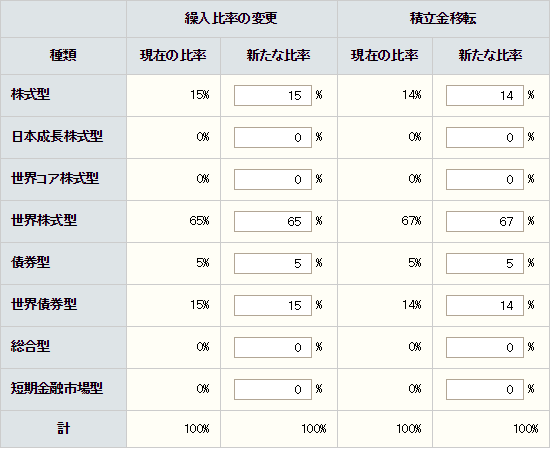The image size is (551, 449).
Task: Select 債券型 new ratio field under 繰入比率の変更
Action: click(273, 263)
